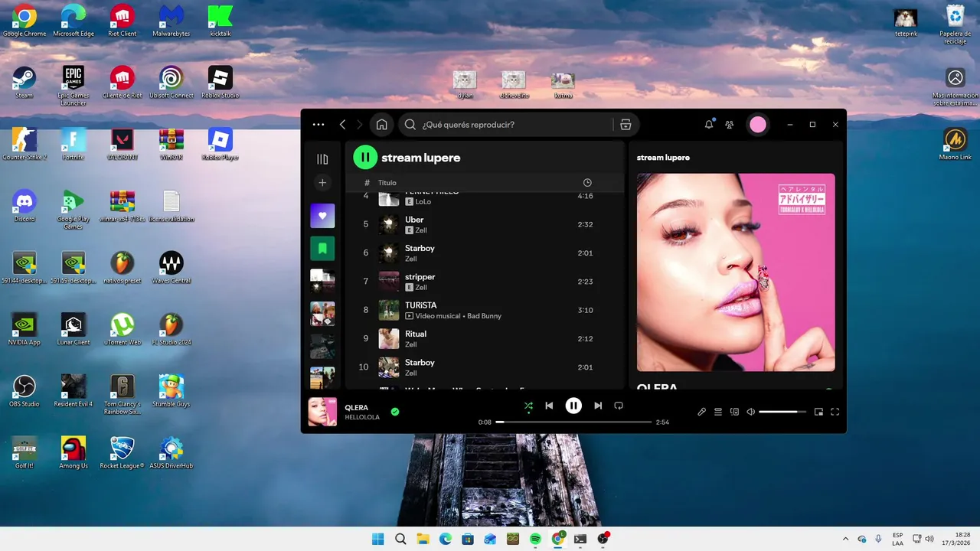The image size is (980, 551).
Task: Select the tetepink desktop file
Action: click(906, 23)
